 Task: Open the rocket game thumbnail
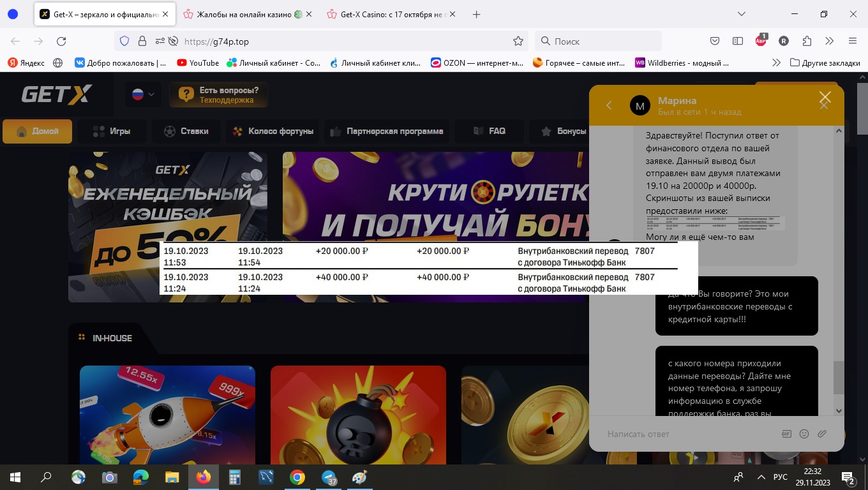(167, 415)
